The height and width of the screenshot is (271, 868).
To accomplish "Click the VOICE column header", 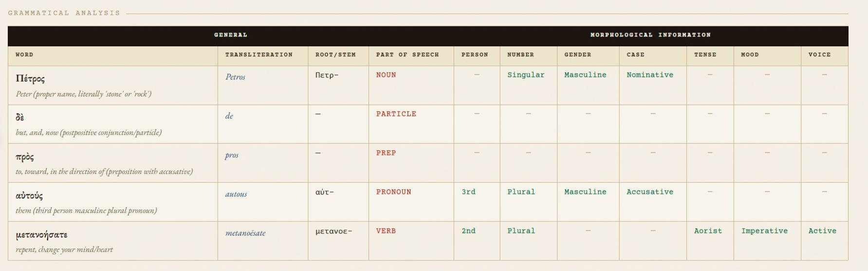I will [819, 55].
